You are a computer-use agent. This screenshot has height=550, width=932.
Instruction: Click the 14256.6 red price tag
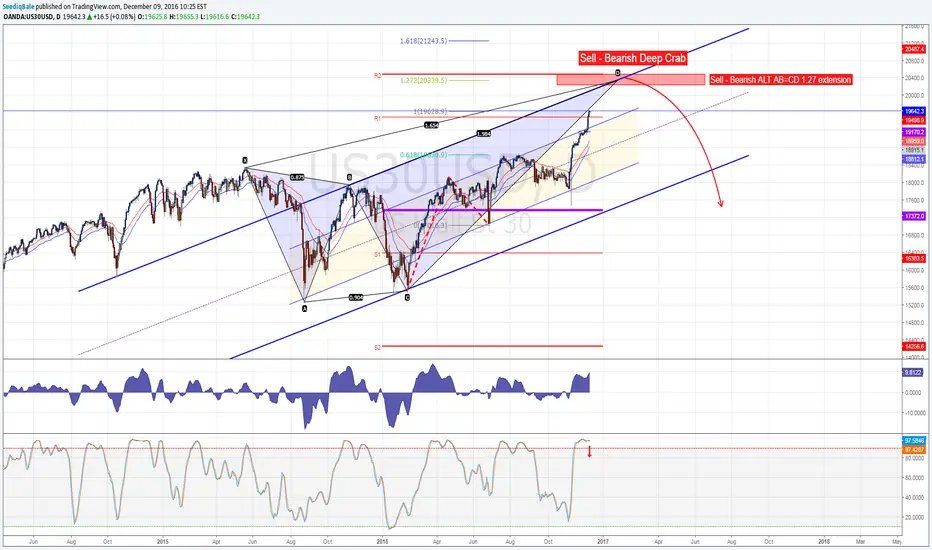(914, 346)
